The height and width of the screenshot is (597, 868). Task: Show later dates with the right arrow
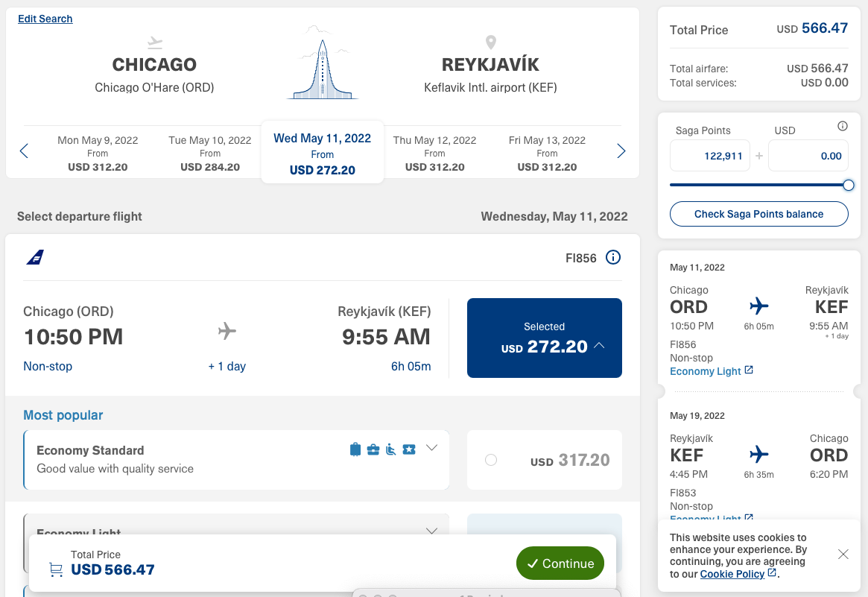click(621, 151)
